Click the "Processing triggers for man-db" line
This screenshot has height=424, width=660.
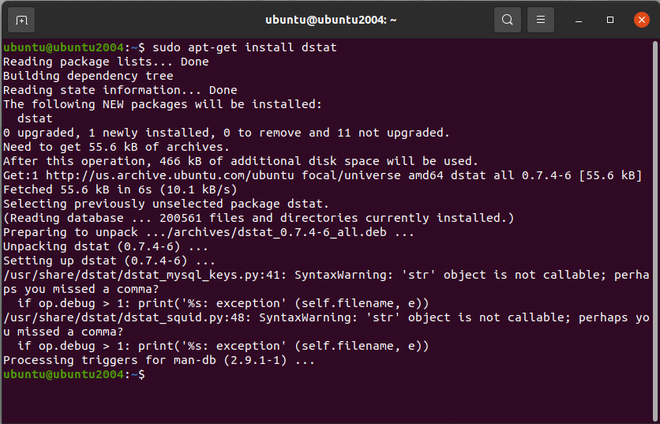pyautogui.click(x=158, y=359)
